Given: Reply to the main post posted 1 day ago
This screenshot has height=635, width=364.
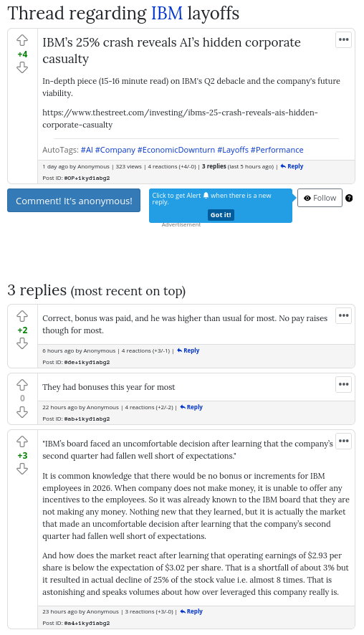Looking at the screenshot, I should coord(292,166).
